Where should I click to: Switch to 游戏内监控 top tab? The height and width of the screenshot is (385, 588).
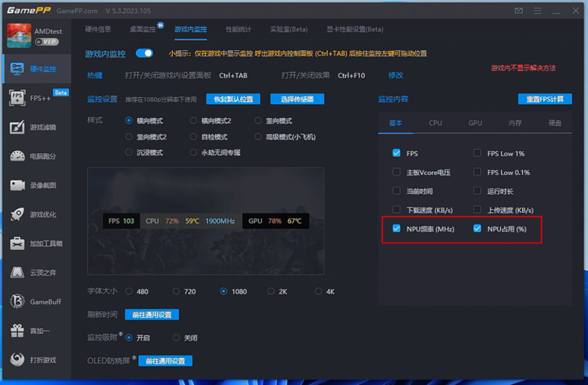coord(191,29)
